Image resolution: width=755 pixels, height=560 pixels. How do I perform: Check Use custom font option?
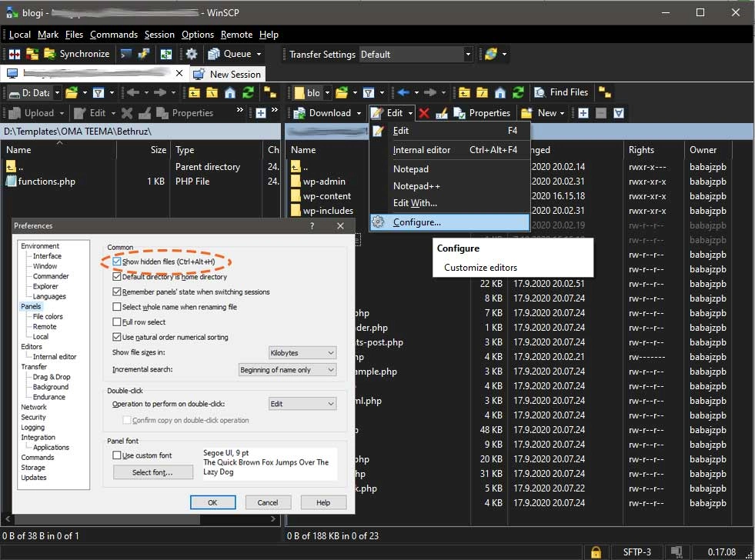click(x=117, y=455)
